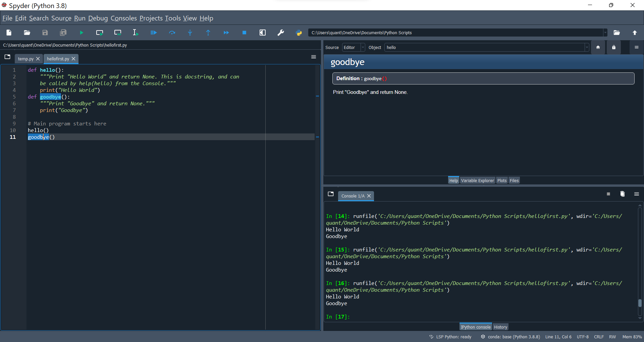Image resolution: width=644 pixels, height=342 pixels.
Task: Run file with the green play icon
Action: coord(82,33)
